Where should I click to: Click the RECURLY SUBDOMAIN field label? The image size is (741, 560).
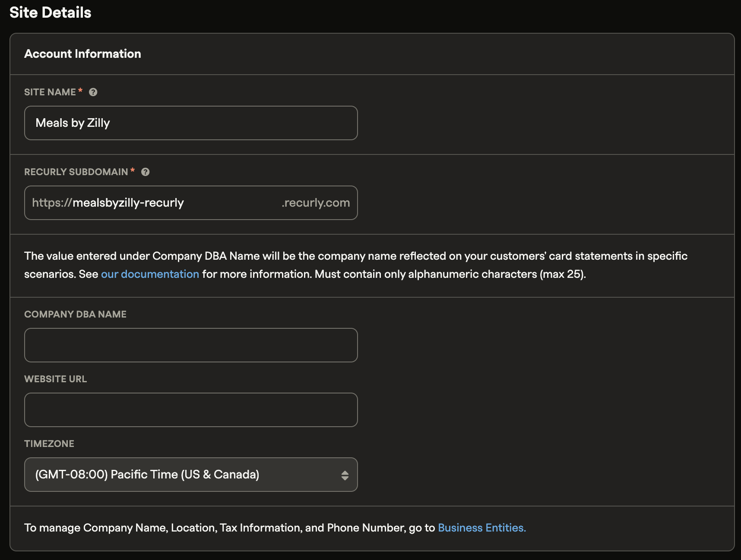coord(76,172)
